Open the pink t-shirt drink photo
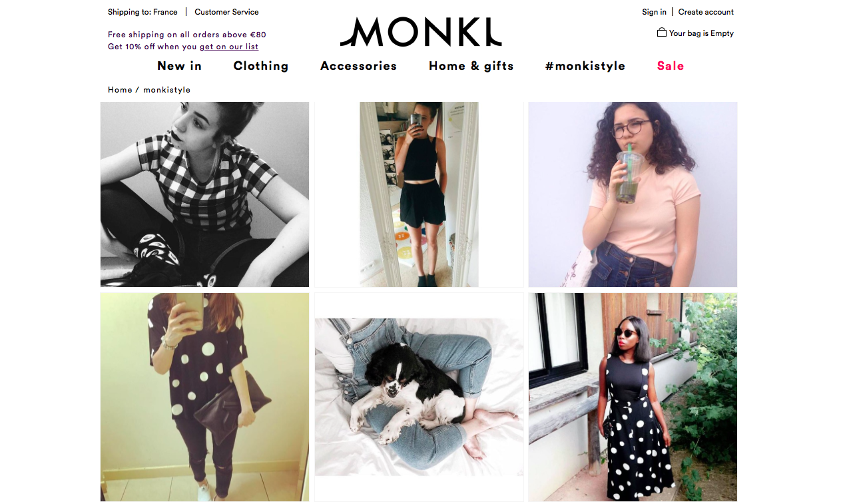 point(633,194)
